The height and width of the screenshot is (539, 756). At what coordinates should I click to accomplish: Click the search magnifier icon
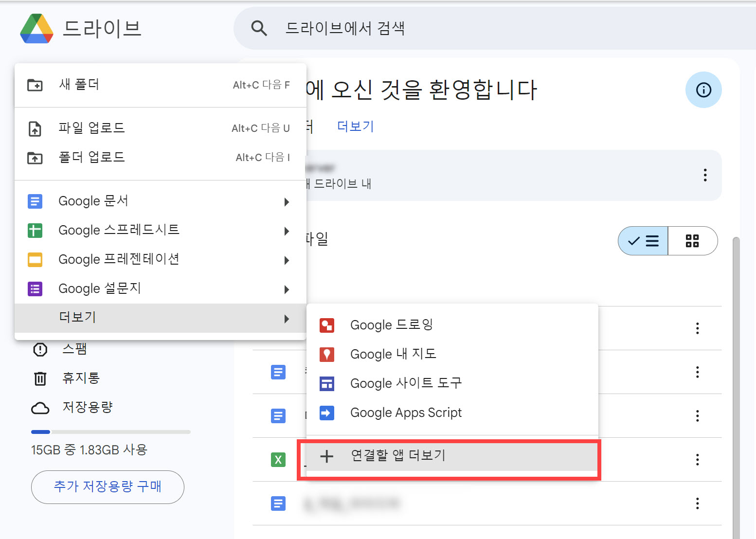coord(259,28)
